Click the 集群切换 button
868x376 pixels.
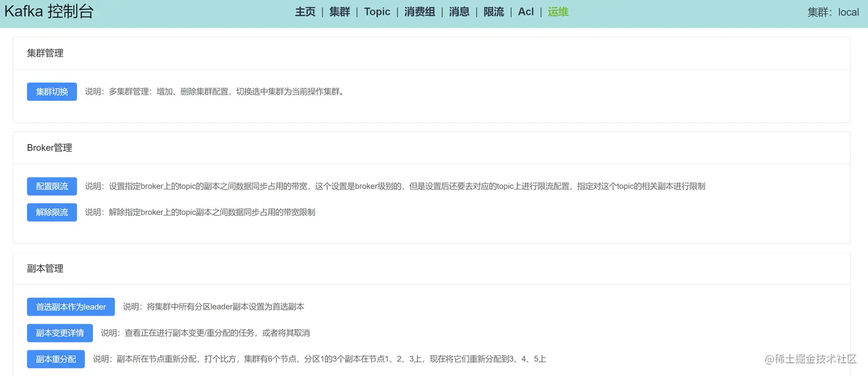click(x=52, y=91)
